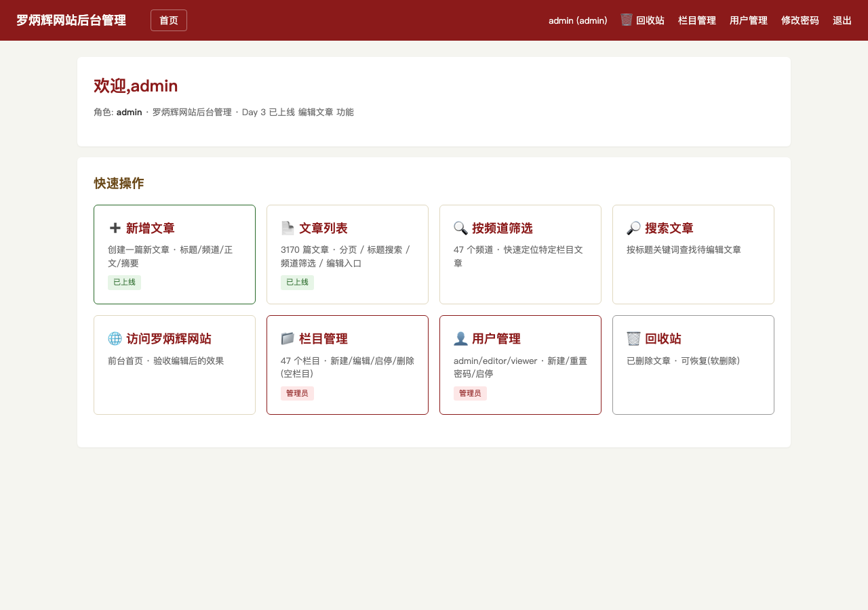Log out using 退出

click(842, 20)
